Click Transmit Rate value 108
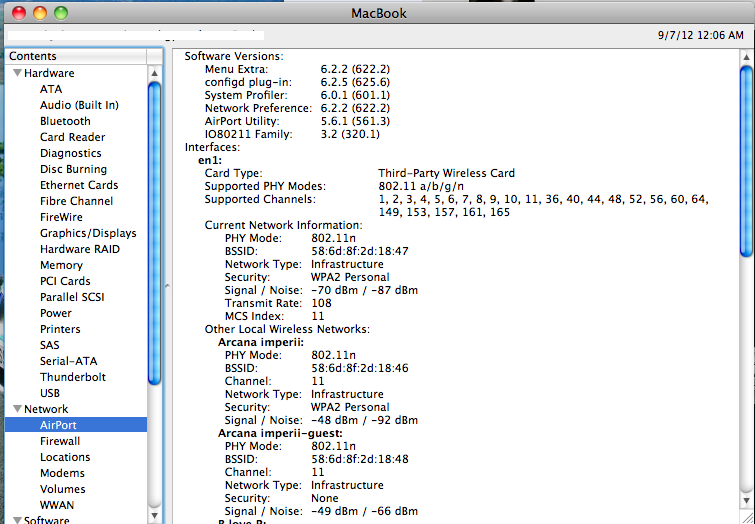755x524 pixels. tap(321, 303)
